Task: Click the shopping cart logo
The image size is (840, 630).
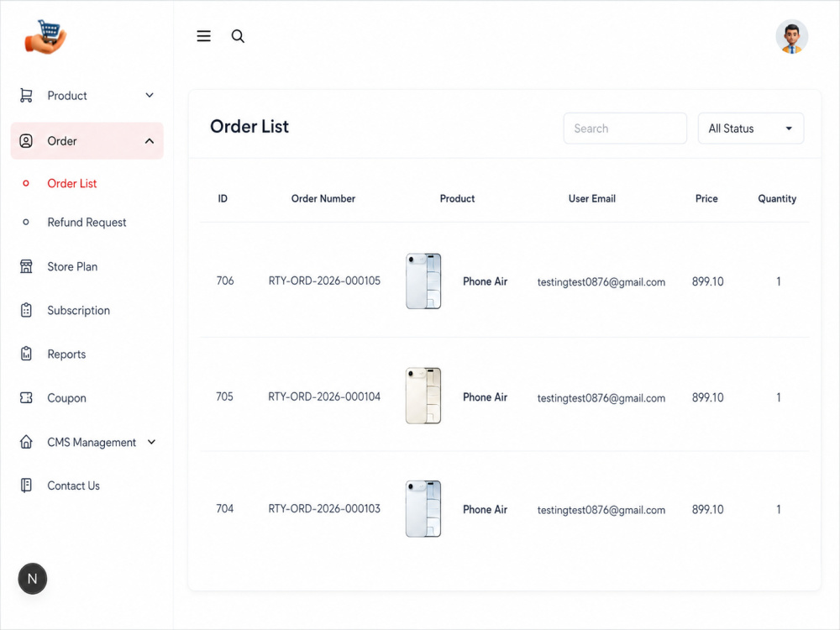Action: point(45,37)
